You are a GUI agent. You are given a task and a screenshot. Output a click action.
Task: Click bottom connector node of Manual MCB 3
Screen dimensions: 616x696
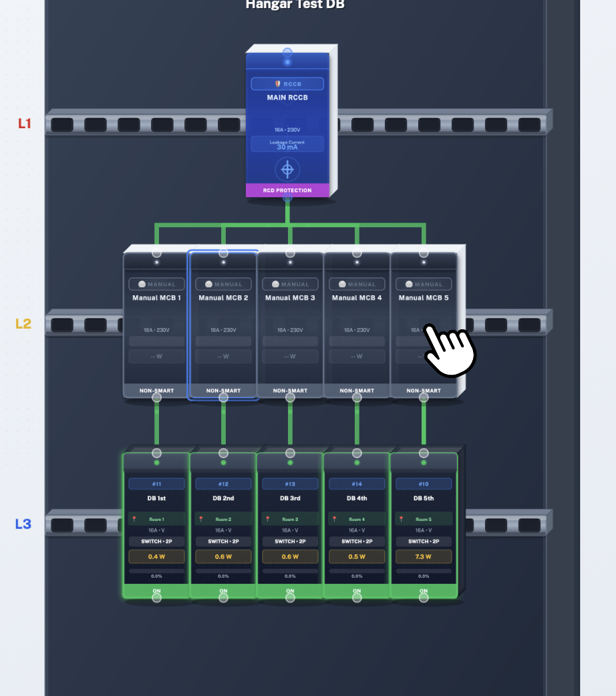pos(290,397)
